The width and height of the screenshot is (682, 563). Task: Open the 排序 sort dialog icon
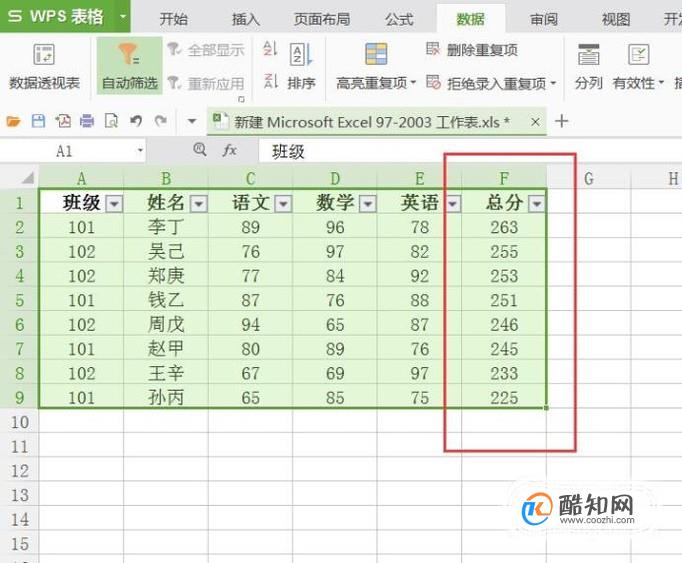coord(301,54)
